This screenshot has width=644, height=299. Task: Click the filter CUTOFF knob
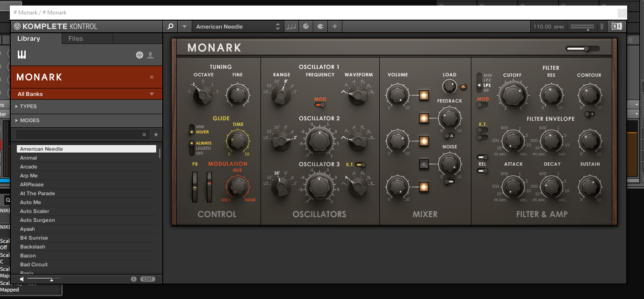[512, 95]
